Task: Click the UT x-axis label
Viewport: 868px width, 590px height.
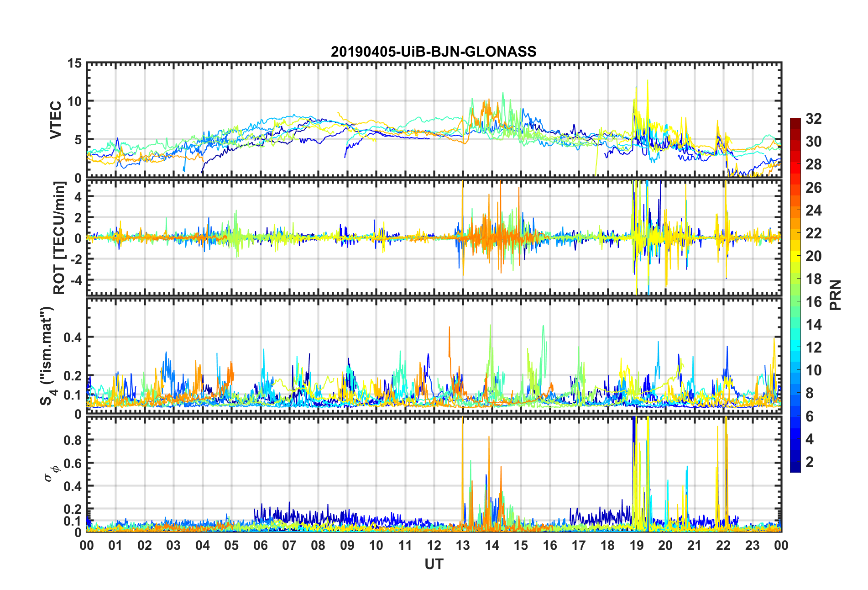Action: tap(434, 564)
